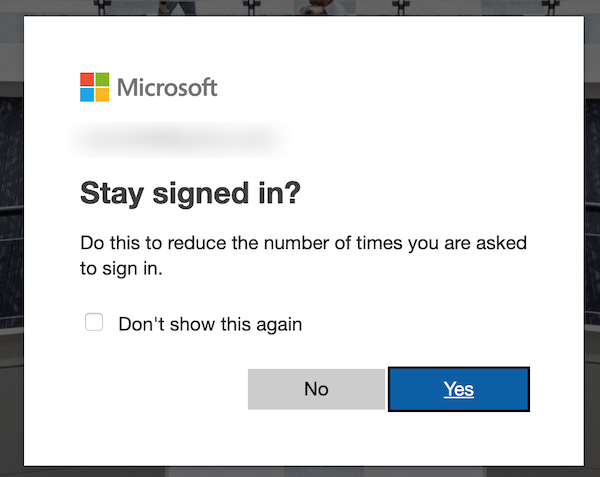Viewport: 600px width, 477px height.
Task: Click the yellow square of Microsoft logo
Action: [x=102, y=95]
